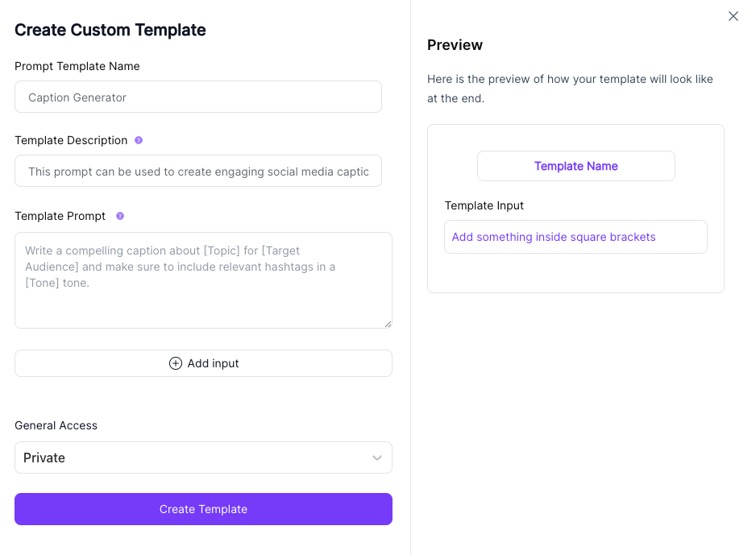Click the help icon beside Template Prompt
This screenshot has width=756, height=555.
pos(120,216)
